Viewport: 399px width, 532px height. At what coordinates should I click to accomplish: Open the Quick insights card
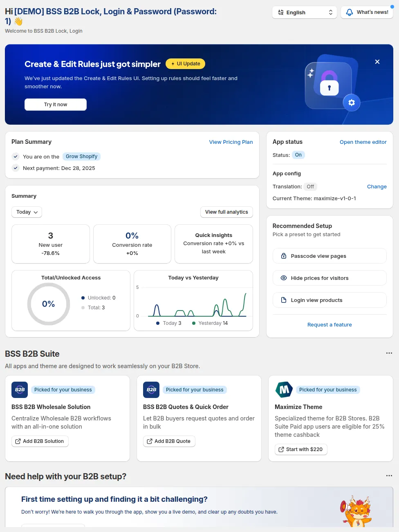pos(214,244)
